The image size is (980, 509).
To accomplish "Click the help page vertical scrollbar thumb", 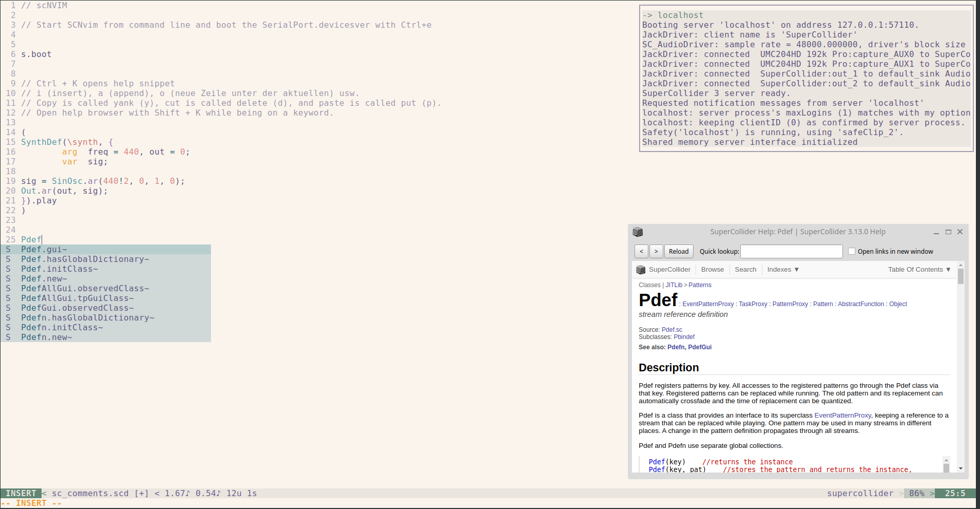I will (960, 276).
